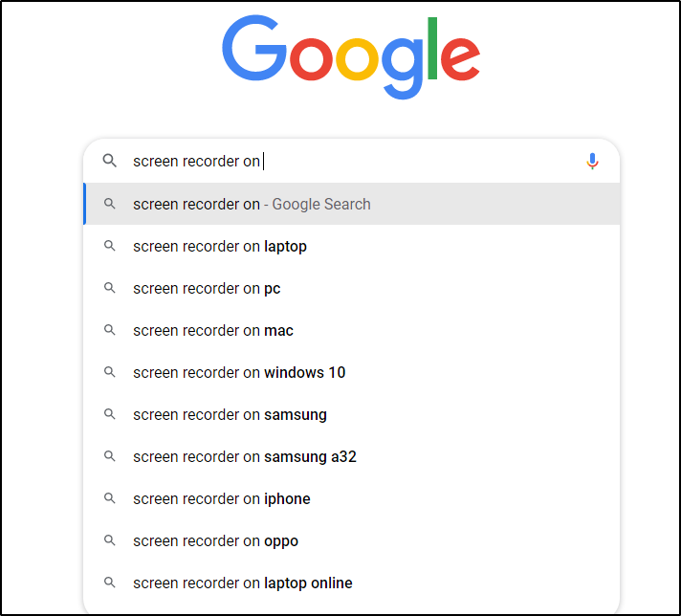Image resolution: width=681 pixels, height=616 pixels.
Task: Select 'screen recorder on samsung' suggestion
Action: [x=230, y=414]
